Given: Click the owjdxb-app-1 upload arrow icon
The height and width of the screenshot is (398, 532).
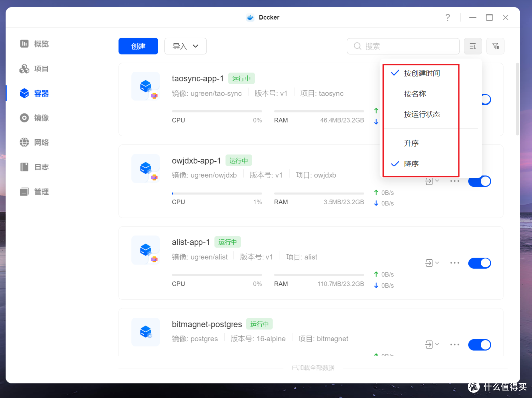Looking at the screenshot, I should click(376, 193).
